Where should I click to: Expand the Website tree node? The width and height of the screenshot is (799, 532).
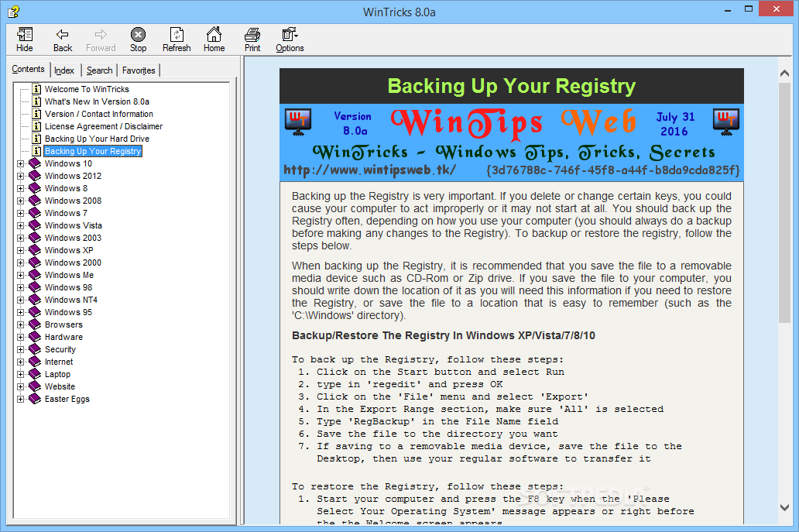(20, 386)
